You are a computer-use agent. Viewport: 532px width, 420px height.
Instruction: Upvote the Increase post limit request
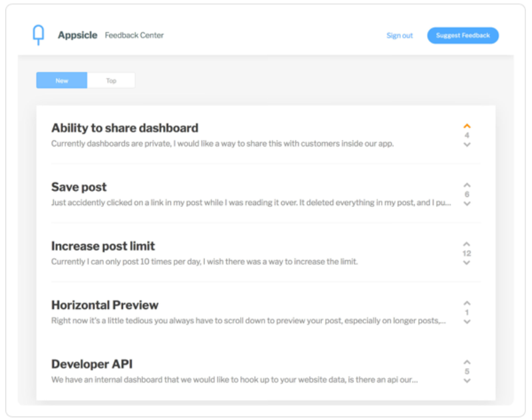467,244
